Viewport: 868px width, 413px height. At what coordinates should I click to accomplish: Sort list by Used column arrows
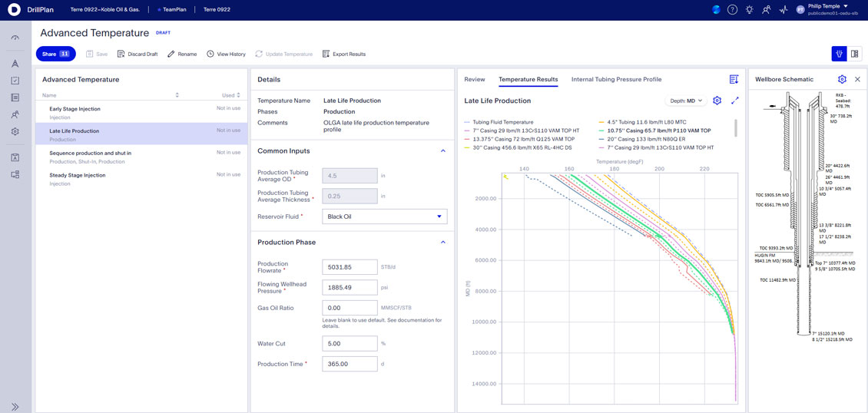pos(239,95)
